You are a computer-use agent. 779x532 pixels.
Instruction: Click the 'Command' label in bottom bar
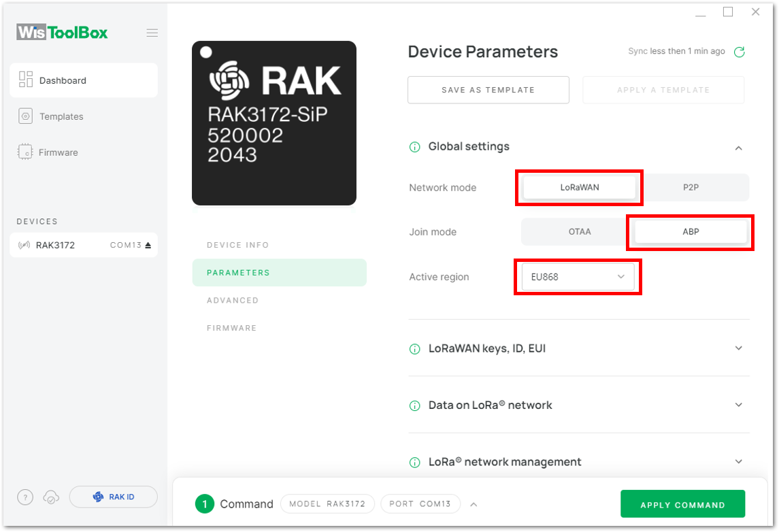tap(246, 504)
